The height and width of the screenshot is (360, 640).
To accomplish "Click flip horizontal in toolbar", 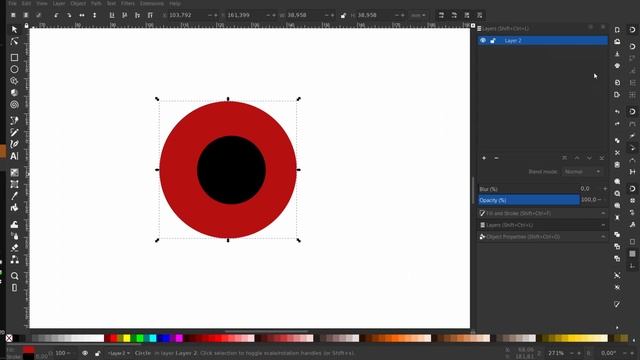I will pos(82,15).
